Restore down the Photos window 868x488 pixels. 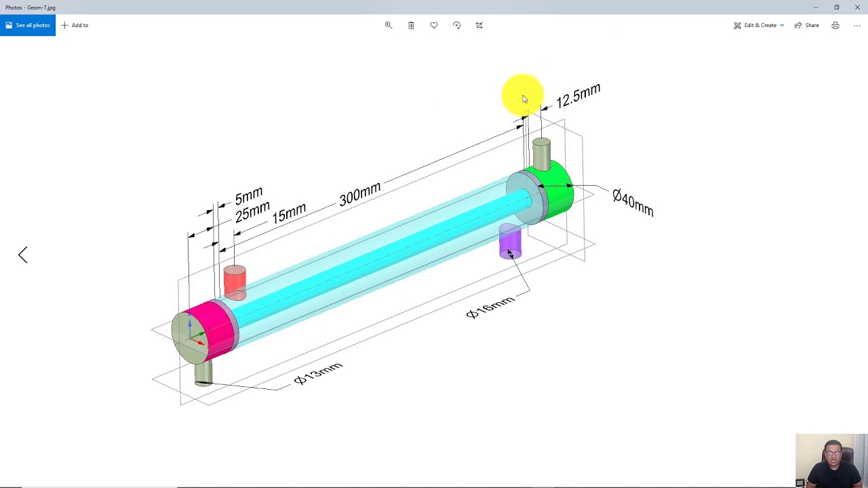coord(837,7)
